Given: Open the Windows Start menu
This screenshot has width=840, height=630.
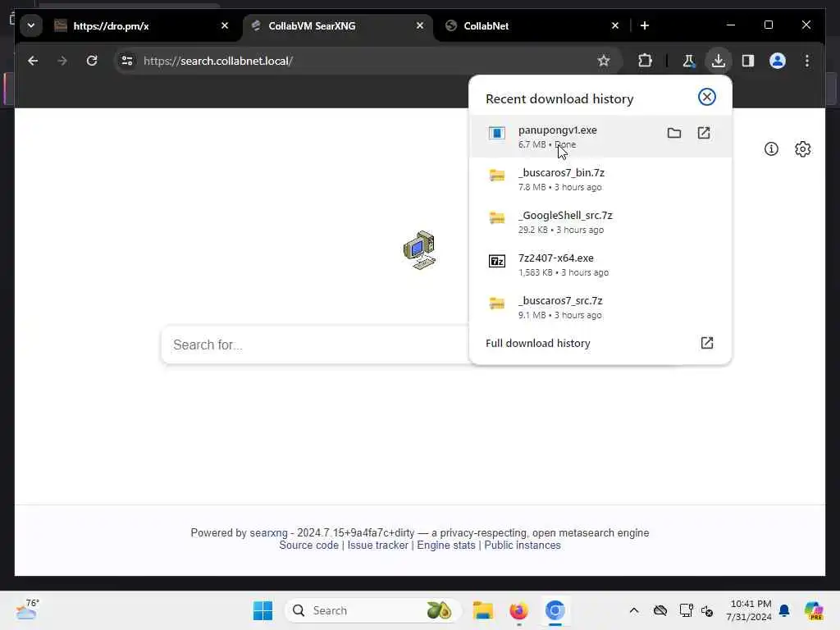Looking at the screenshot, I should [x=262, y=610].
